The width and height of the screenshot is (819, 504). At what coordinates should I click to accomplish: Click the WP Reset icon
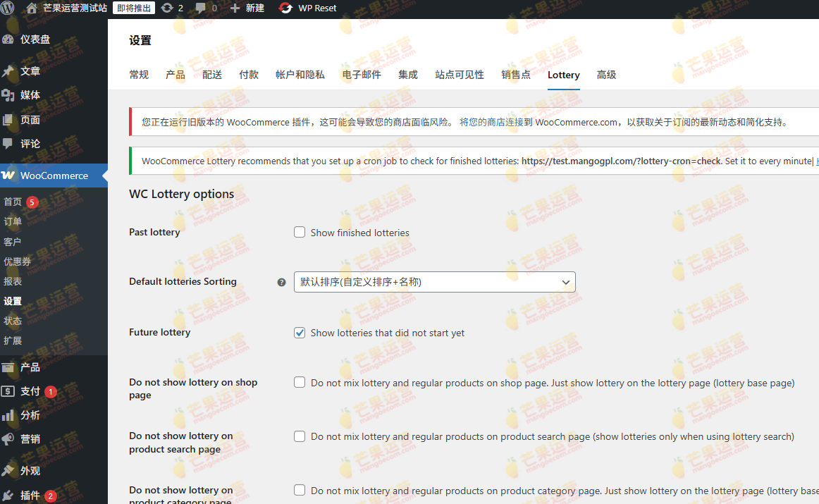click(x=285, y=8)
